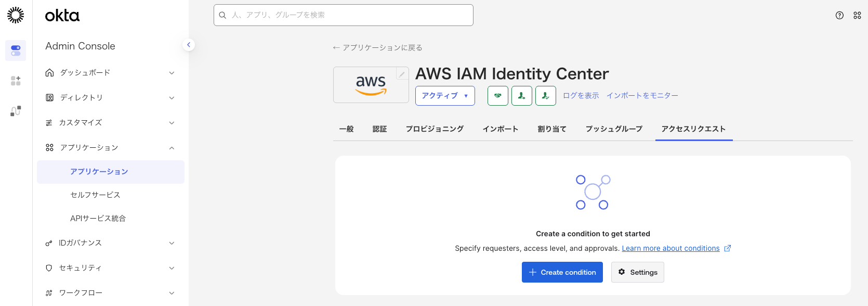
Task: Click the ログを表示 link
Action: [x=581, y=96]
